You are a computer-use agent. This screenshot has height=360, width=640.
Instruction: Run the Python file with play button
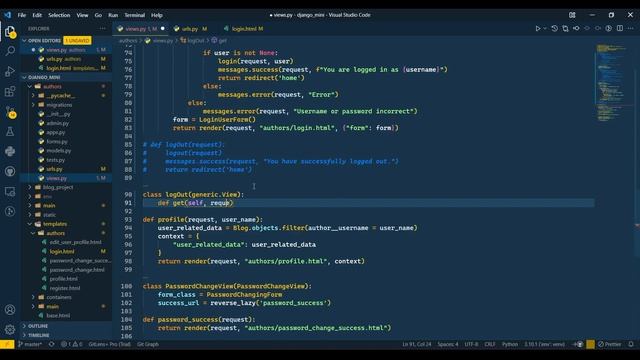click(x=538, y=29)
